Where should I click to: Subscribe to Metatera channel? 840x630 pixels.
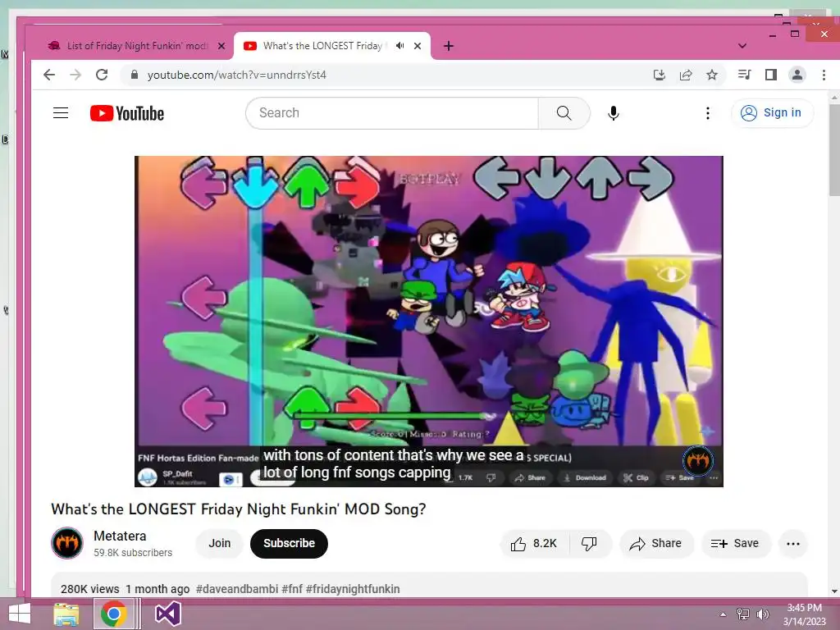[289, 543]
